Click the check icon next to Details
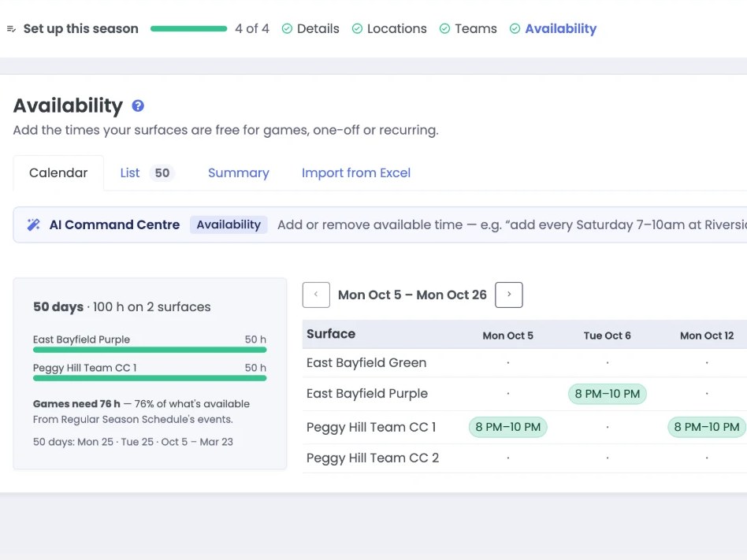Viewport: 747px width, 560px height. [287, 28]
